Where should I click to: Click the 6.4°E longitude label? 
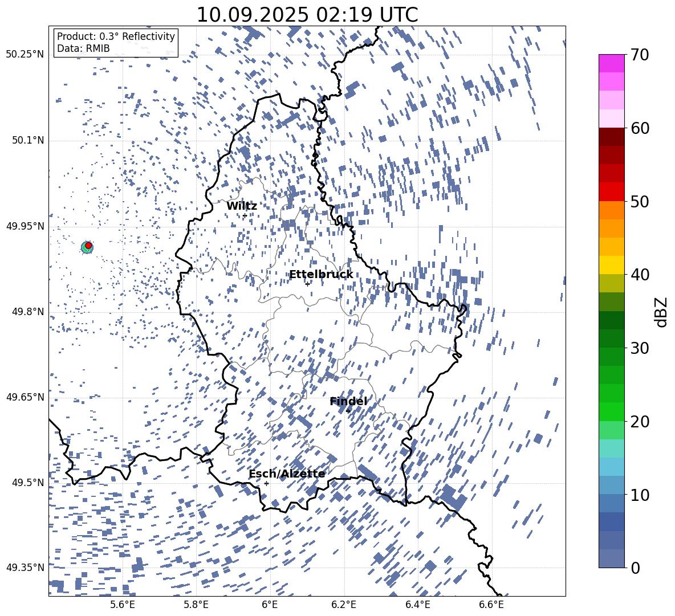coord(418,605)
